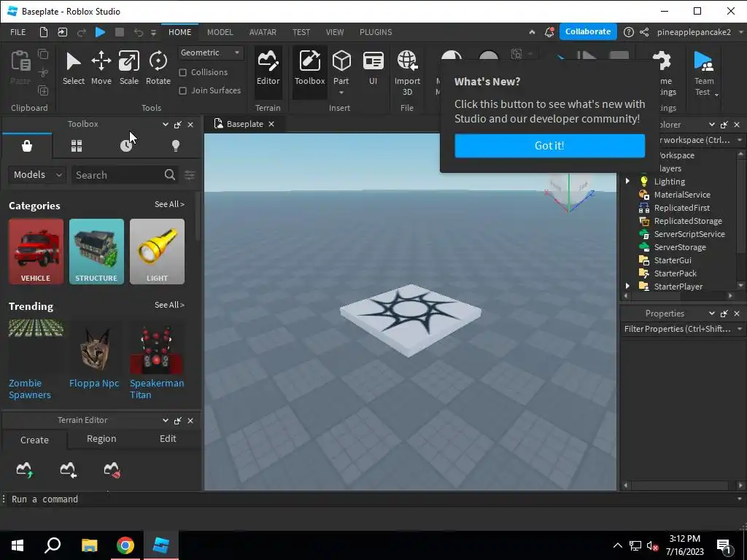Open the help question mark icon

point(628,32)
